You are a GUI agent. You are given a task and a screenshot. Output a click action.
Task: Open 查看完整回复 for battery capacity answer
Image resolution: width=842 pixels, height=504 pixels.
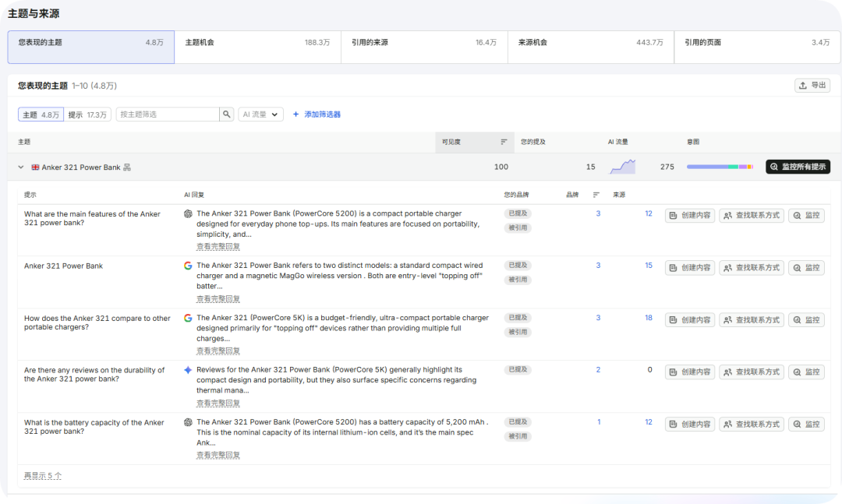(218, 455)
